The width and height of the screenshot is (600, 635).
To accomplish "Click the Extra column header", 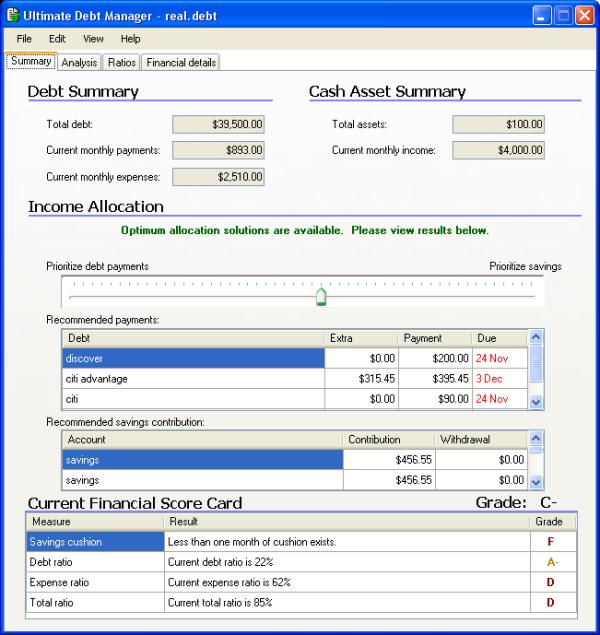I will pos(361,338).
